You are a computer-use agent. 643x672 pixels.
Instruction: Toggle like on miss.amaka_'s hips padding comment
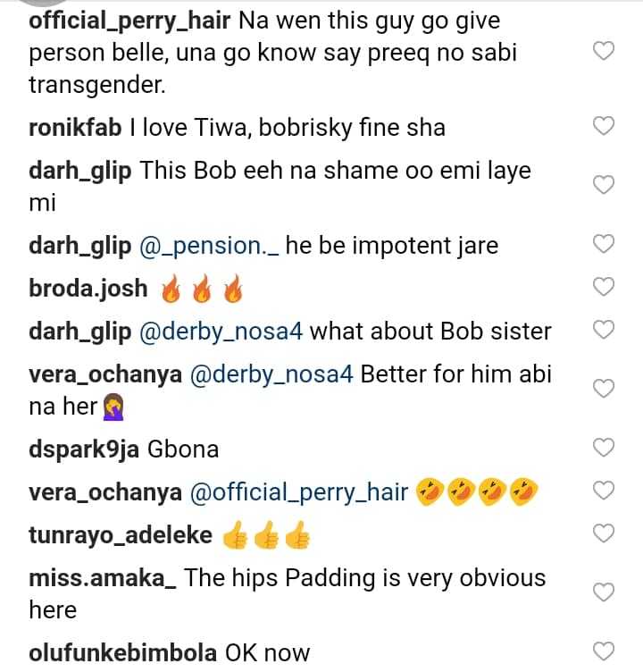604,592
